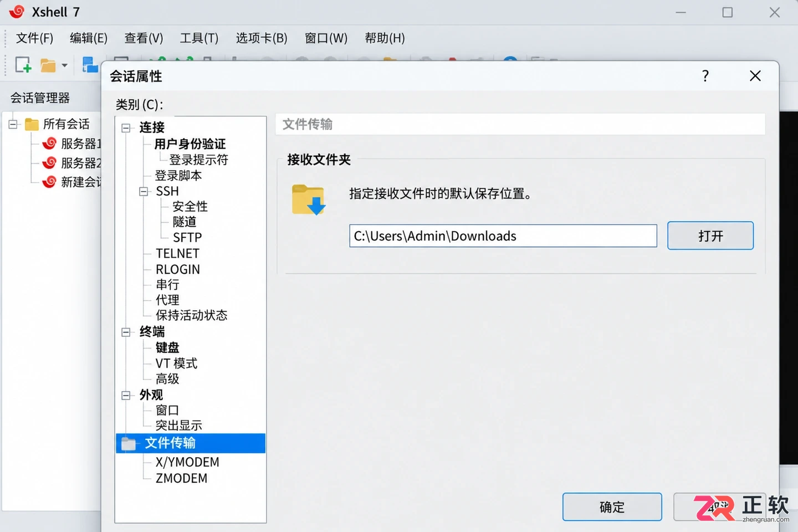Click the 服务器2 session icon
Viewport: 798px width, 532px height.
point(49,162)
